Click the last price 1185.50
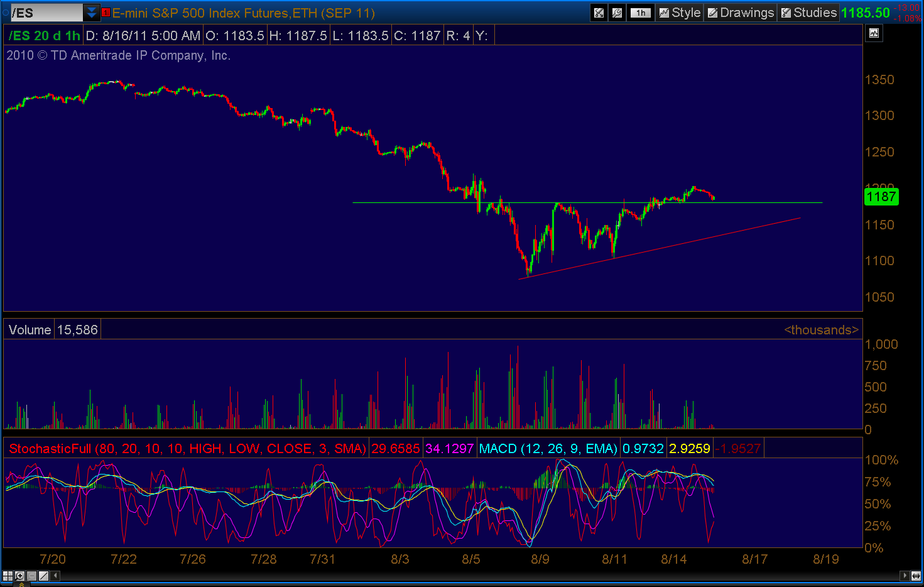Viewport: 924px width, 587px height. pyautogui.click(x=866, y=13)
